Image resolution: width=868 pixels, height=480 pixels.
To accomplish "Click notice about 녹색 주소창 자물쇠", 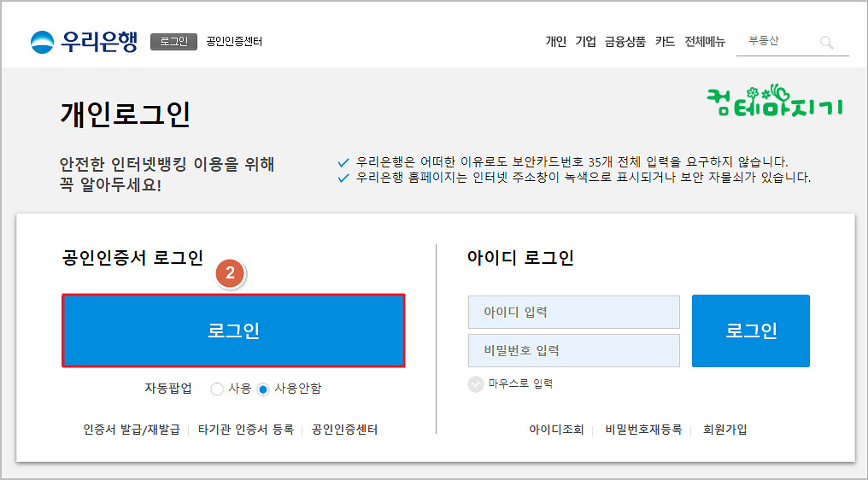I will (x=583, y=178).
